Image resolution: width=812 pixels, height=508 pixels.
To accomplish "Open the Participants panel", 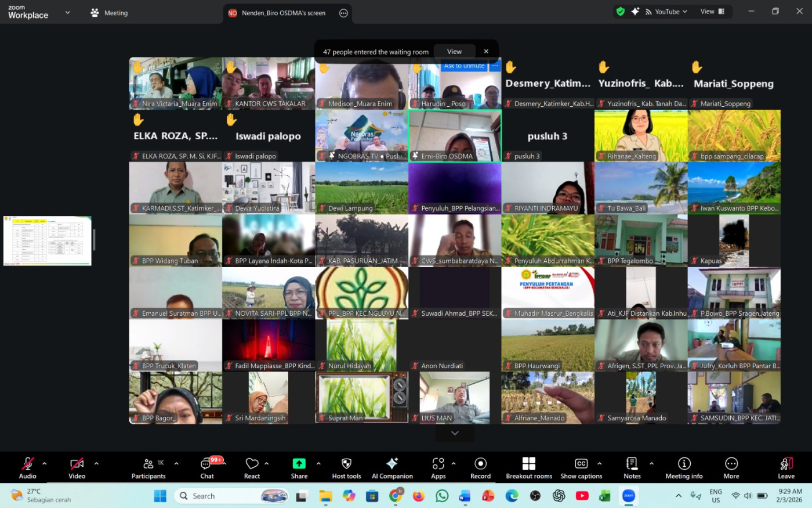I will click(x=148, y=467).
